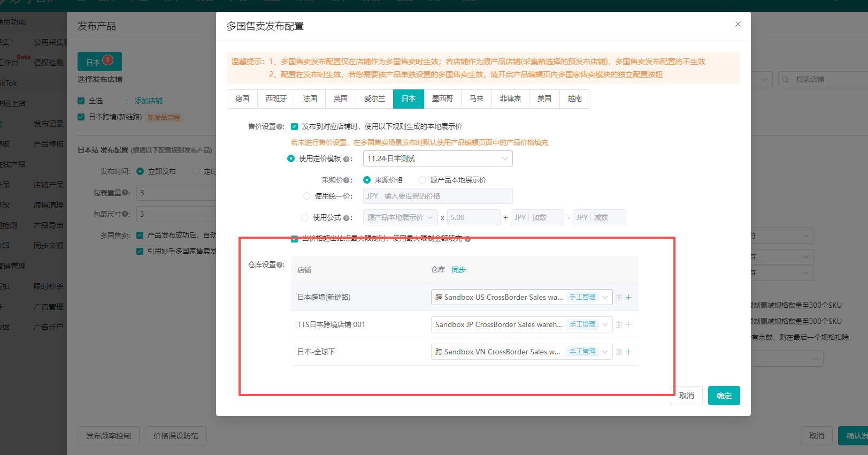
Task: Open warehouse dropdown for 日本跨境(新链路)
Action: (521, 297)
